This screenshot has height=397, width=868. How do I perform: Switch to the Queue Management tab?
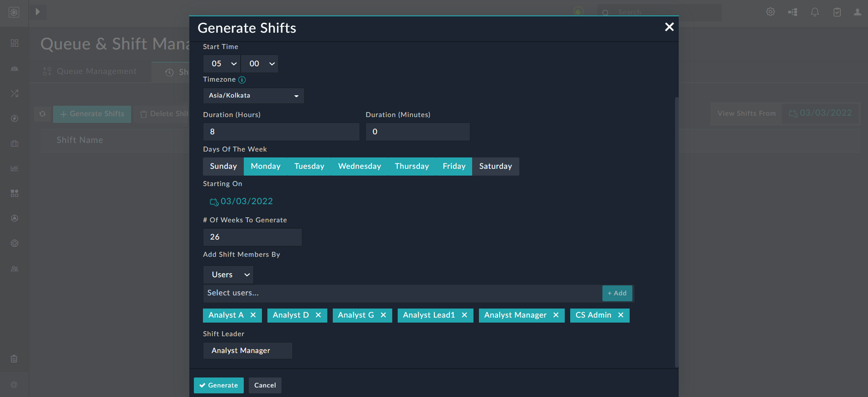pos(90,72)
